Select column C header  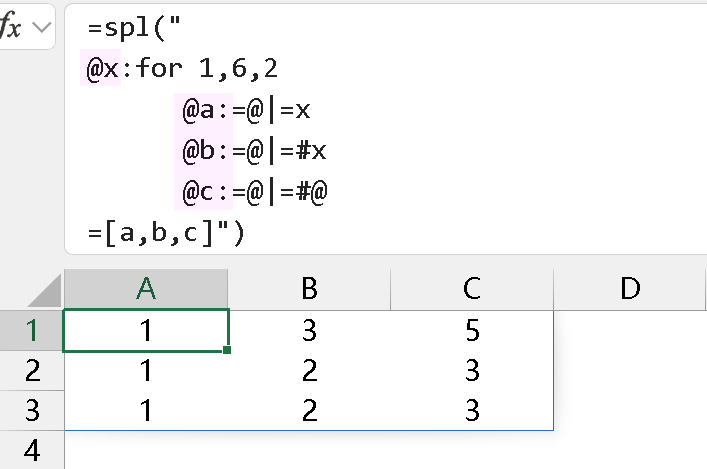click(x=472, y=289)
